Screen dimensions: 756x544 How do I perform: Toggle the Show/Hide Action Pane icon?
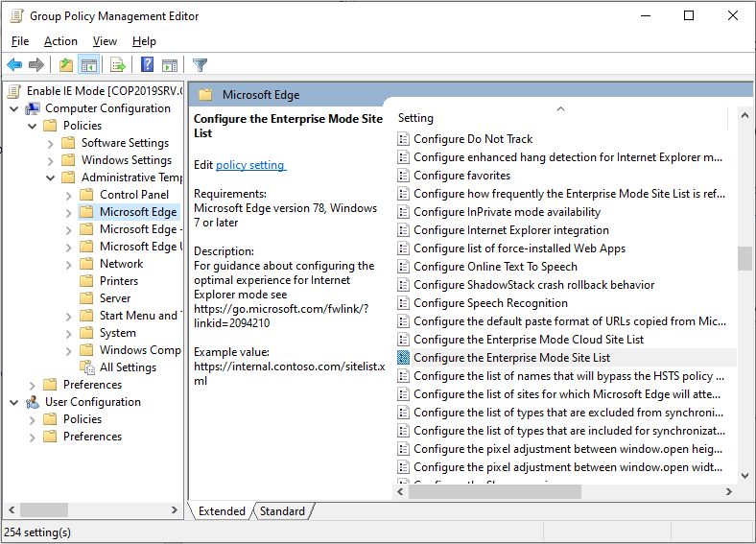click(170, 64)
